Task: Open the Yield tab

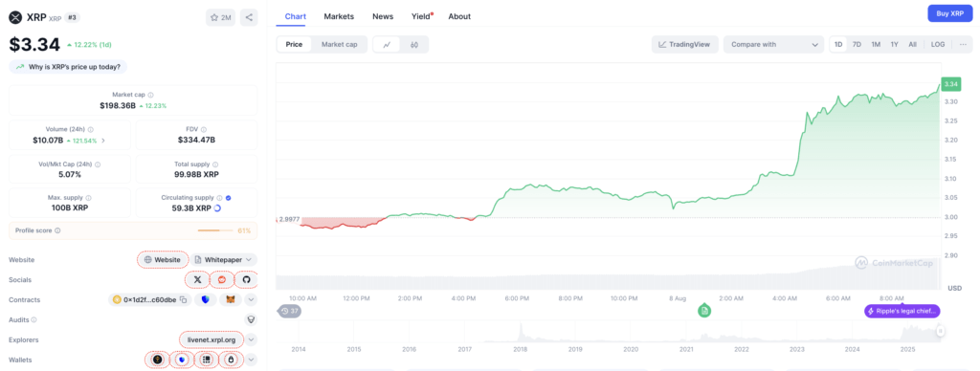Action: [x=421, y=16]
